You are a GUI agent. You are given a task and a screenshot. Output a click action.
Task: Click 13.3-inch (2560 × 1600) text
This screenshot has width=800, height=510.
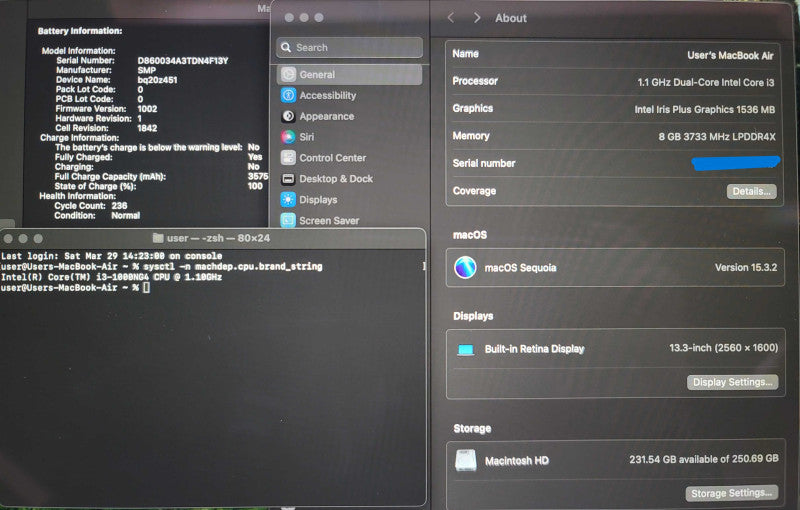[x=723, y=348]
